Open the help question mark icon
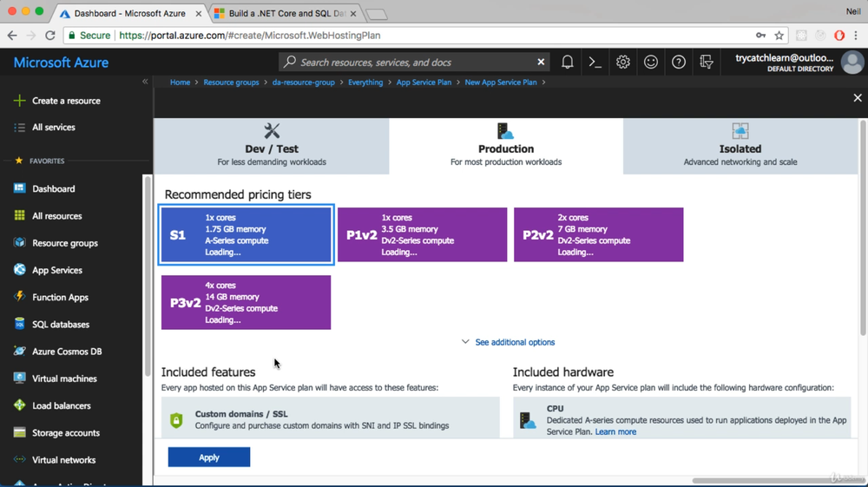The width and height of the screenshot is (868, 487). click(679, 62)
